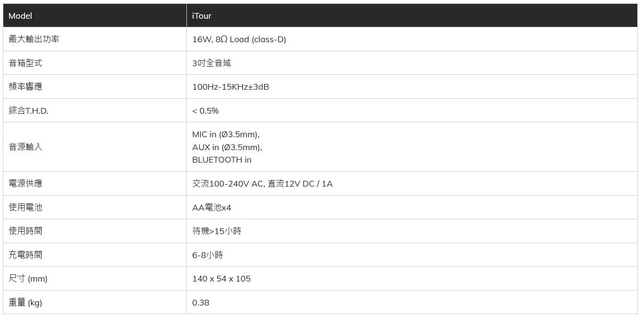The image size is (644, 318).
Task: Click the "Model" header cell
Action: (x=20, y=16)
